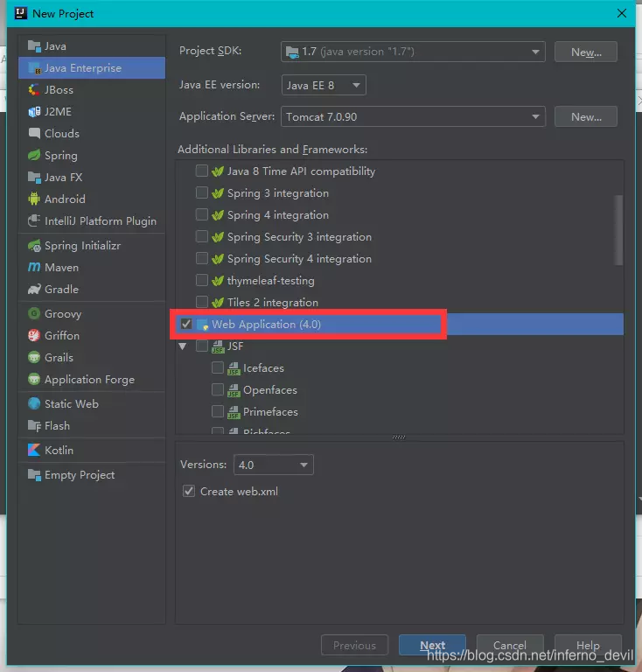642x672 pixels.
Task: Click the Spring leaf icon
Action: [34, 155]
